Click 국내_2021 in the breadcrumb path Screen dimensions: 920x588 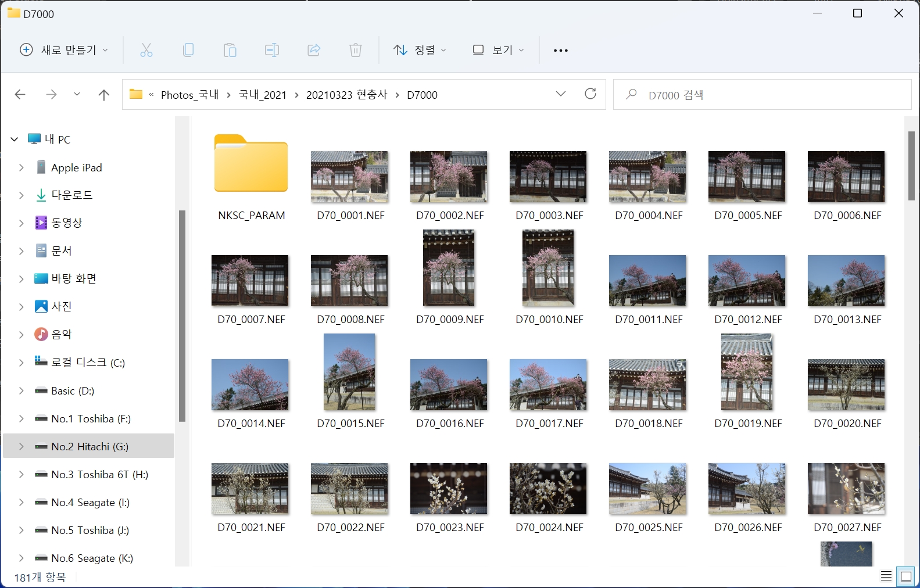pyautogui.click(x=263, y=95)
